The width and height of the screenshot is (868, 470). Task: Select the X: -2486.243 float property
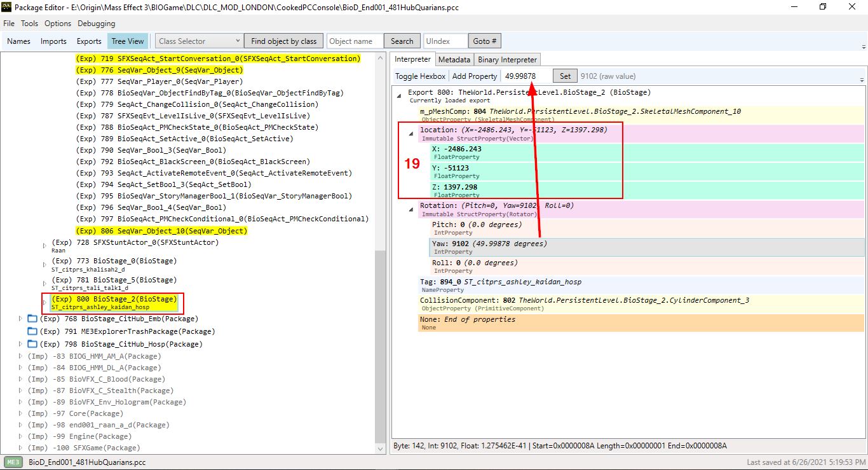647,153
